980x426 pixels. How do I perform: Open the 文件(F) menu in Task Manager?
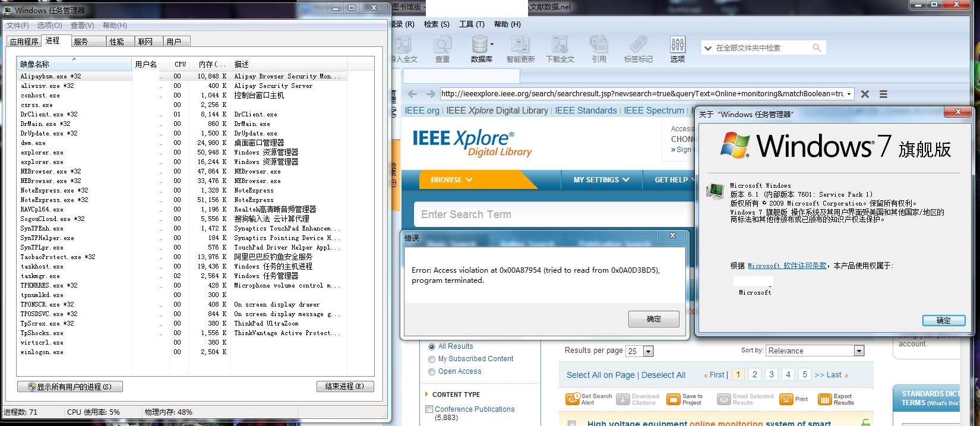click(18, 26)
